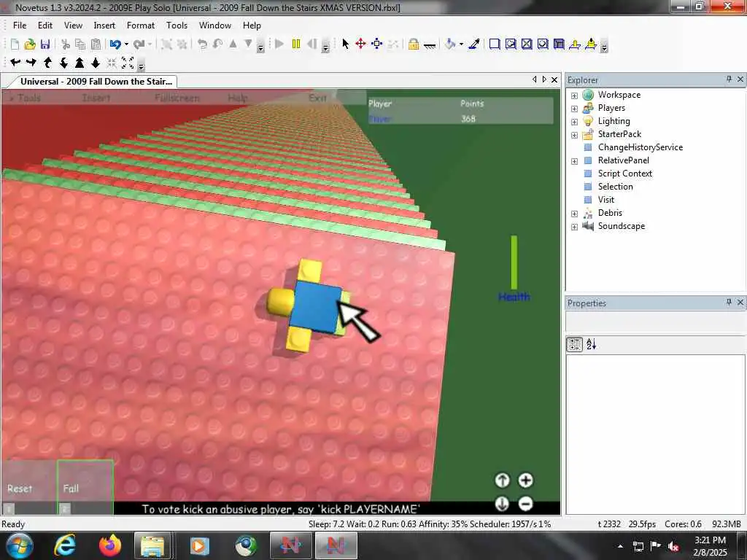
Task: Select the color dropper tool
Action: 474,44
